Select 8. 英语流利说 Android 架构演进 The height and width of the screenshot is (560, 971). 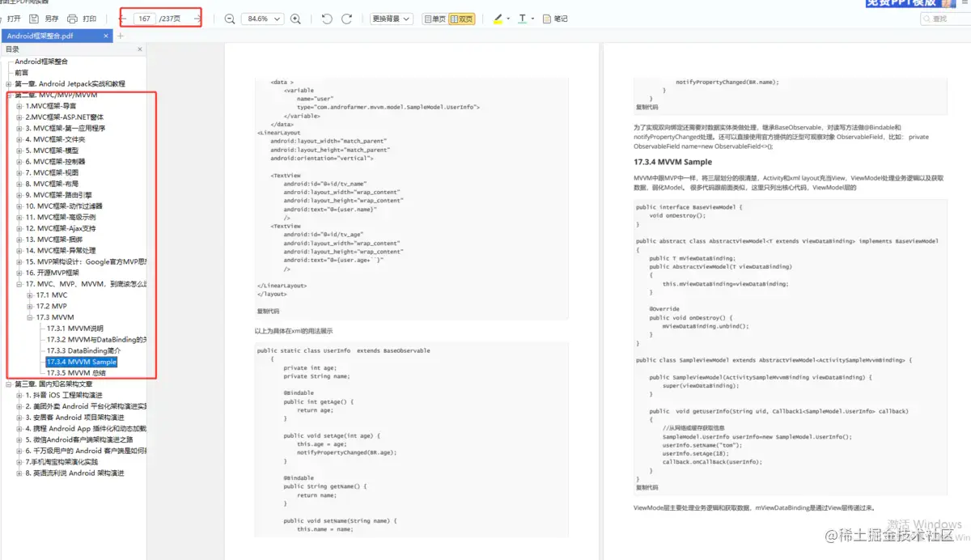point(74,473)
